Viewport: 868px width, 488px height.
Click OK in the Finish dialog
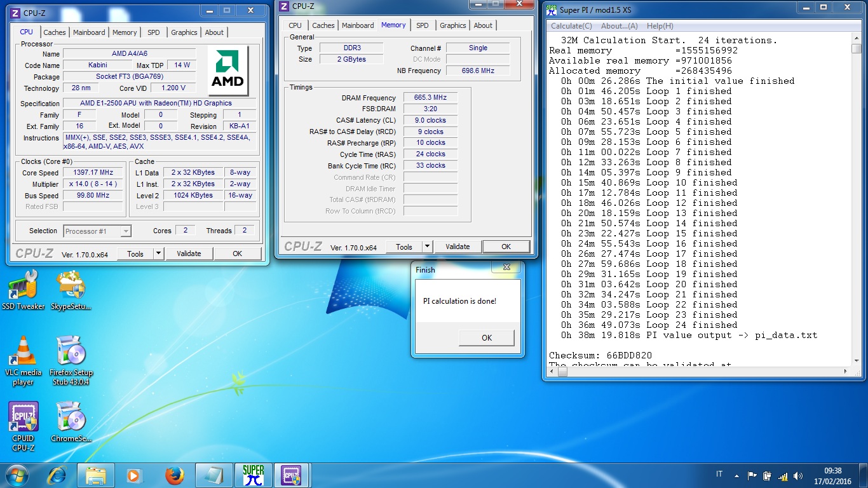[x=487, y=338]
